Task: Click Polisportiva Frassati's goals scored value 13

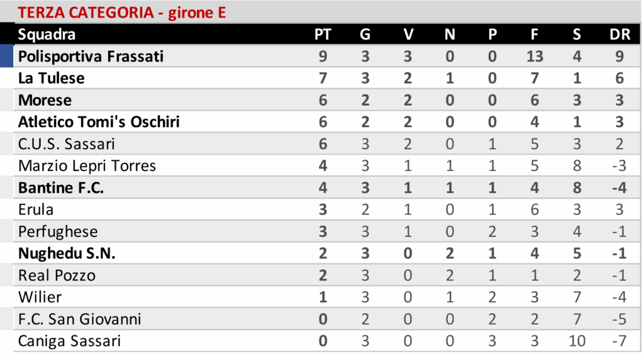Action: click(x=535, y=57)
